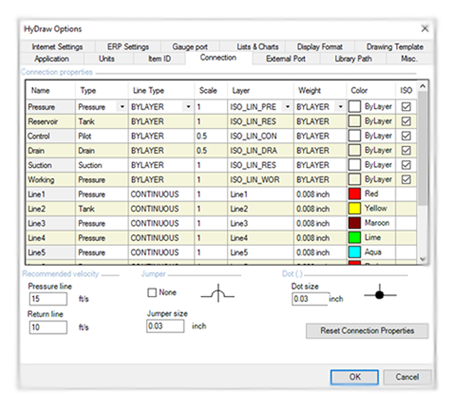Expand the Weight dropdown in Pressure row
This screenshot has height=420, width=456.
pyautogui.click(x=340, y=107)
